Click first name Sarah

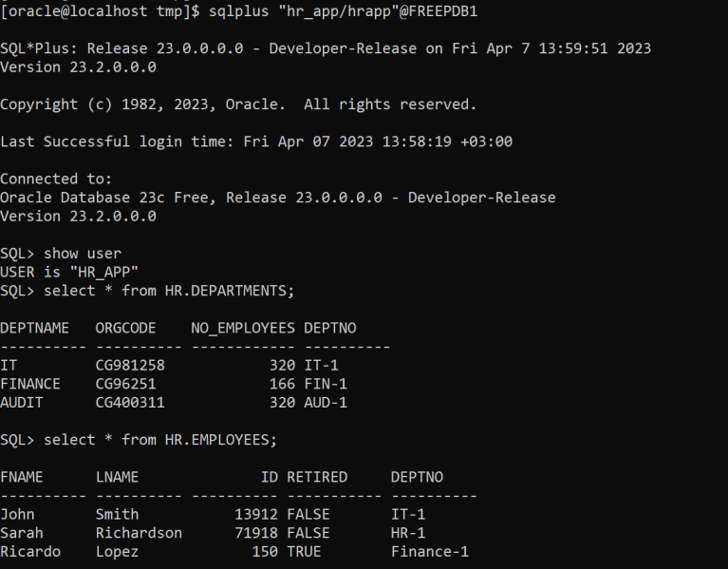[x=22, y=533]
